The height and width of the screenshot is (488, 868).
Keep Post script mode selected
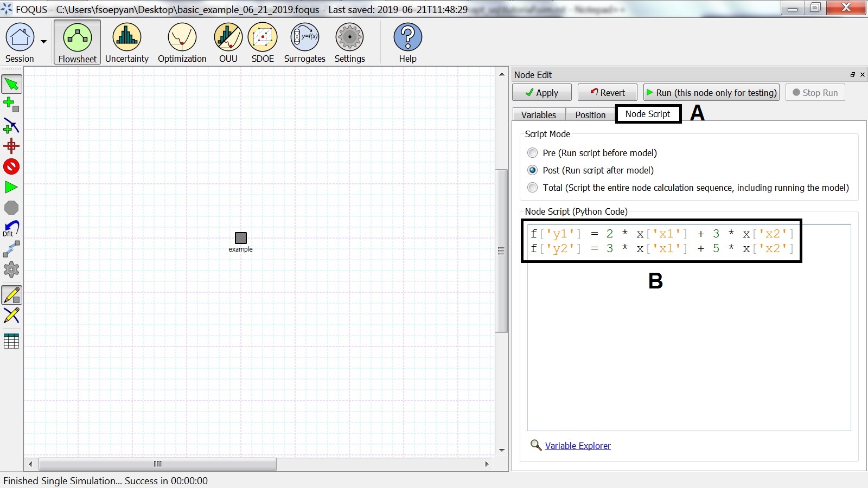click(533, 170)
